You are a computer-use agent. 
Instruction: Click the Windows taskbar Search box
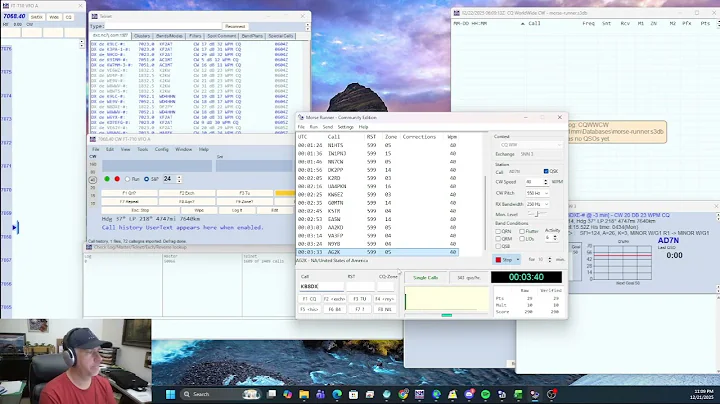pos(219,394)
